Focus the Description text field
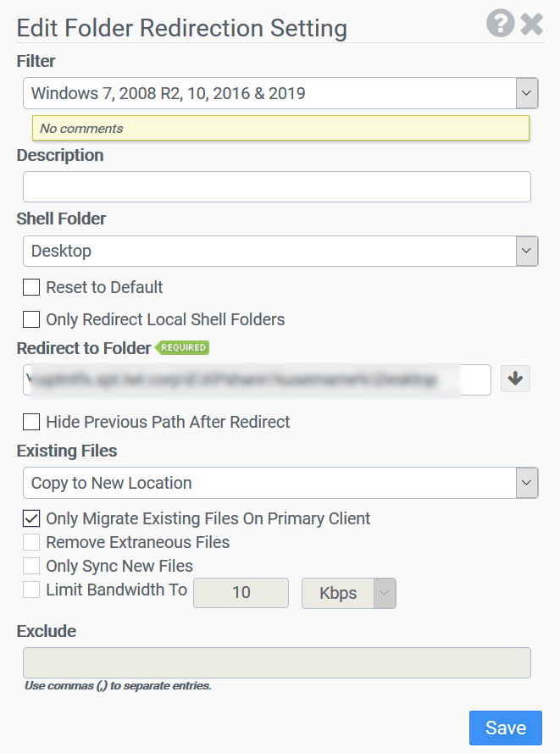The width and height of the screenshot is (560, 753). coord(277,186)
